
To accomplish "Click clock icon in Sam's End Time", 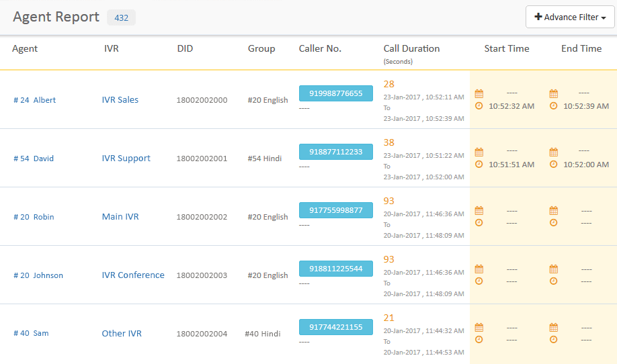I will pos(554,339).
